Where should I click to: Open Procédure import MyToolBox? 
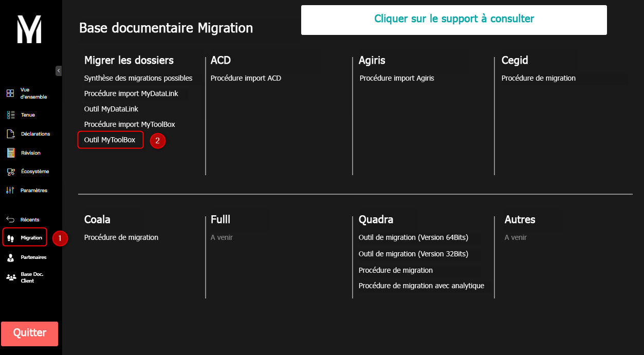(130, 124)
